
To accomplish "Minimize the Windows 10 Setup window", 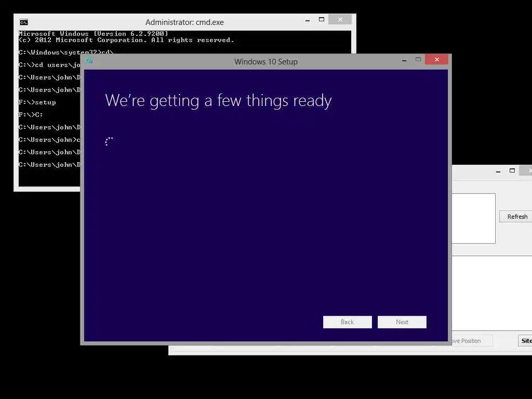I will [x=404, y=60].
